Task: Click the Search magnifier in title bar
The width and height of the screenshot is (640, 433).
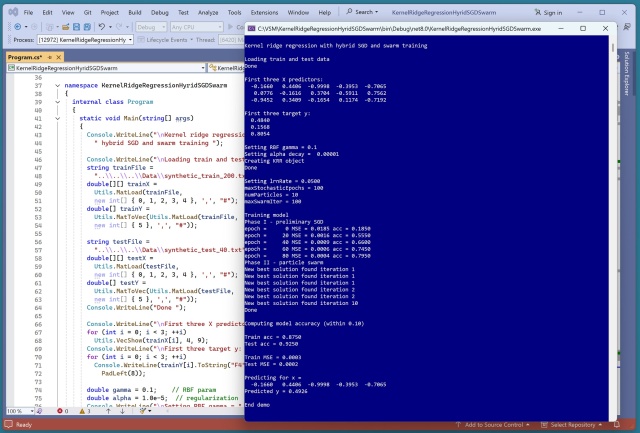Action: pos(349,12)
